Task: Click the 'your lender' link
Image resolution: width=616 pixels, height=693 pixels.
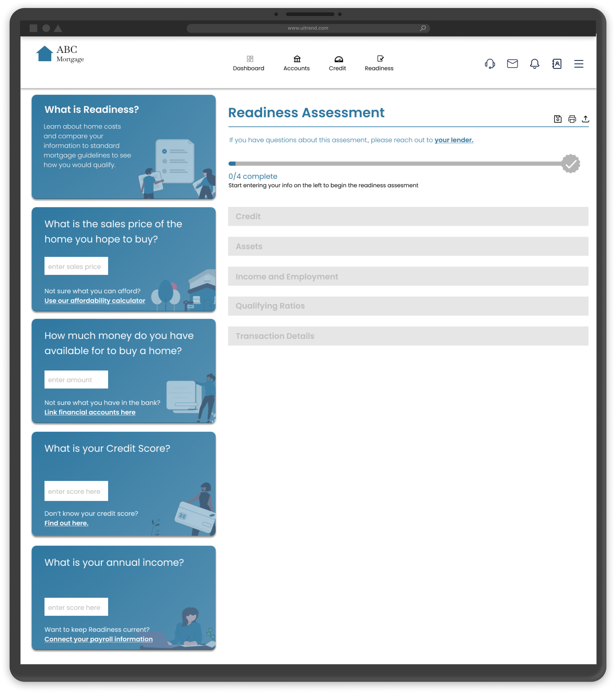Action: coord(454,140)
